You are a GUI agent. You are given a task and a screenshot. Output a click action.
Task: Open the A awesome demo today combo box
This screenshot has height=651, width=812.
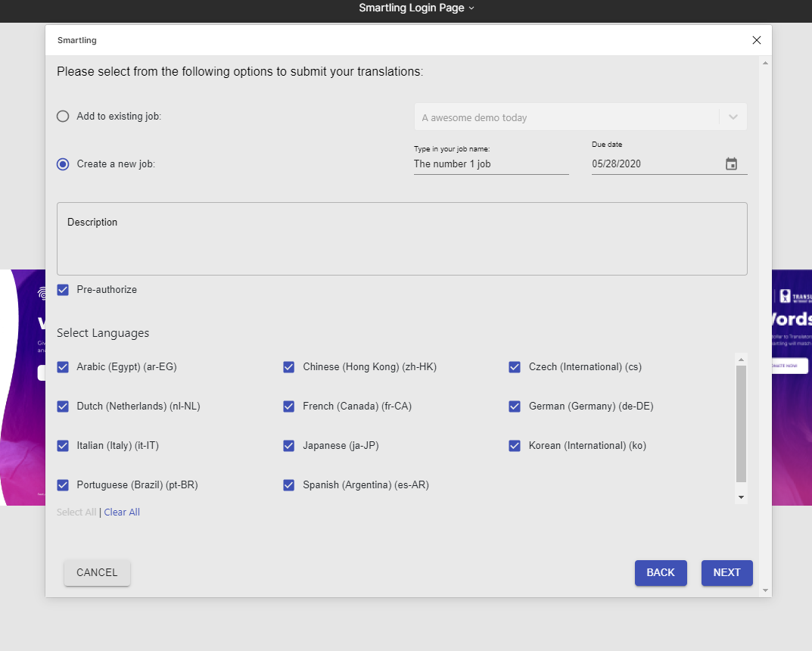pyautogui.click(x=580, y=117)
